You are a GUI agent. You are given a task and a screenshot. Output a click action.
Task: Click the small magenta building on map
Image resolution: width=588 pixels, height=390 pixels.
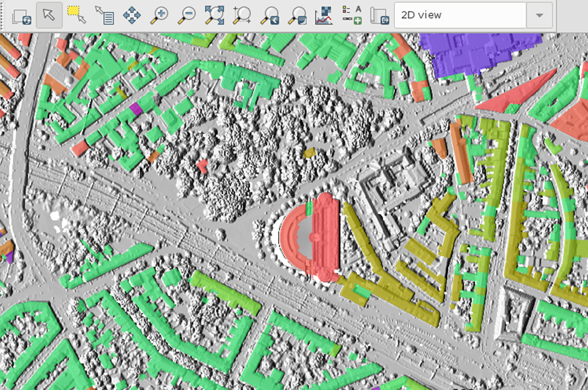tap(136, 108)
